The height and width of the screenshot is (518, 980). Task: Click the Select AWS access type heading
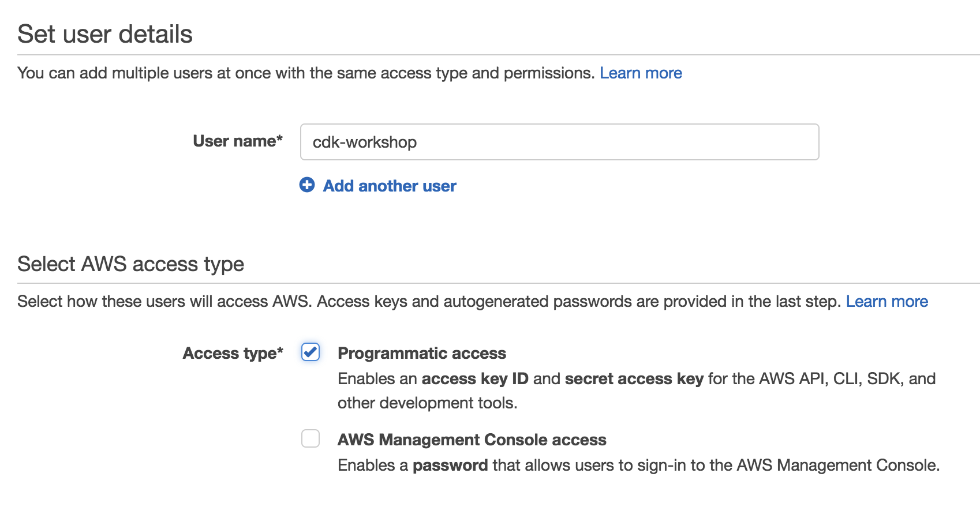131,264
